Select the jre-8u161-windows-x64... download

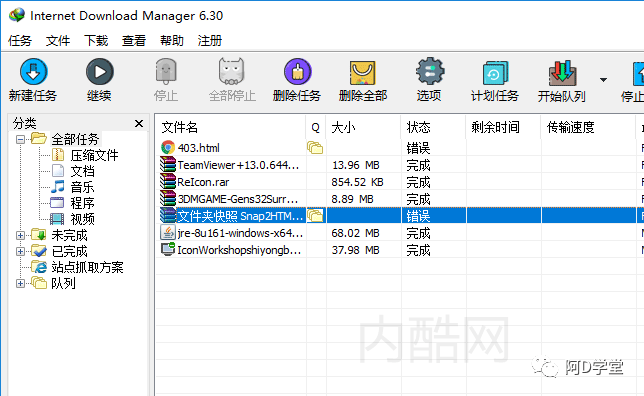click(x=399, y=233)
